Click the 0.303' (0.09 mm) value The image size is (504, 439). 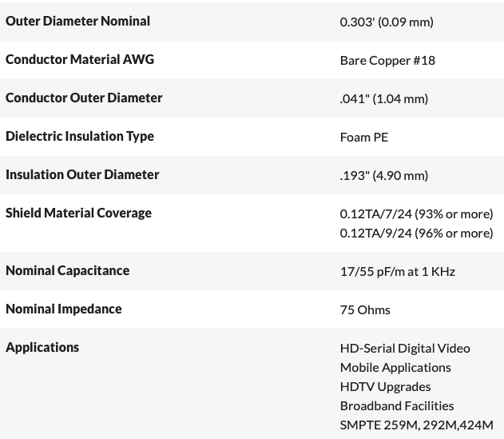387,22
